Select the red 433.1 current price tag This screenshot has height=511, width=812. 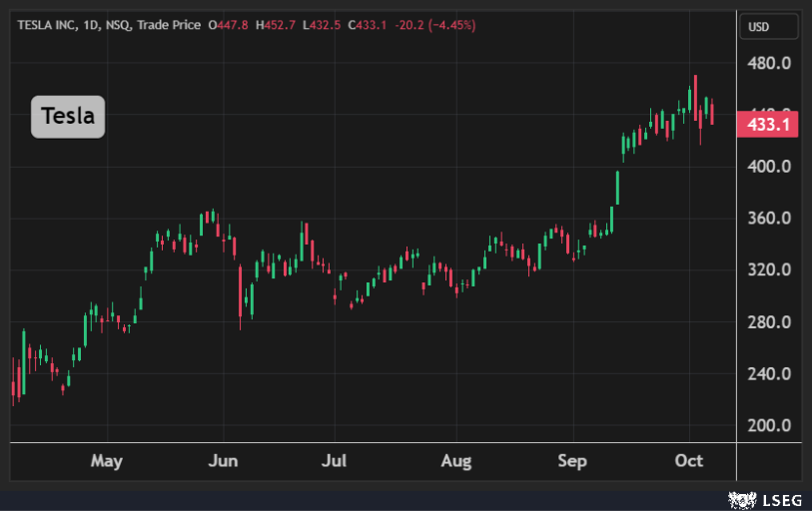767,125
